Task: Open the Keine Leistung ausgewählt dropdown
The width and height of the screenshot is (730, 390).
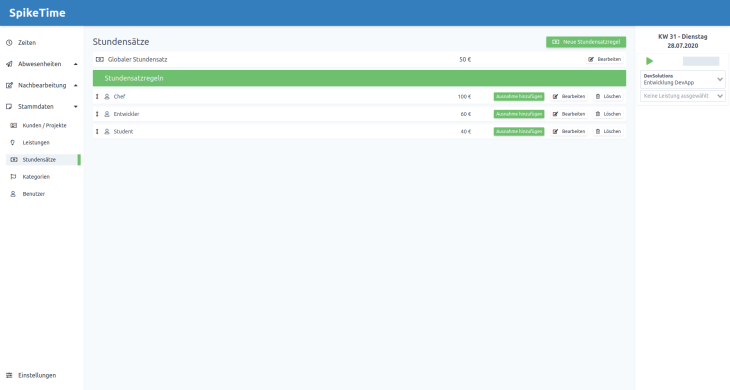Action: point(683,96)
